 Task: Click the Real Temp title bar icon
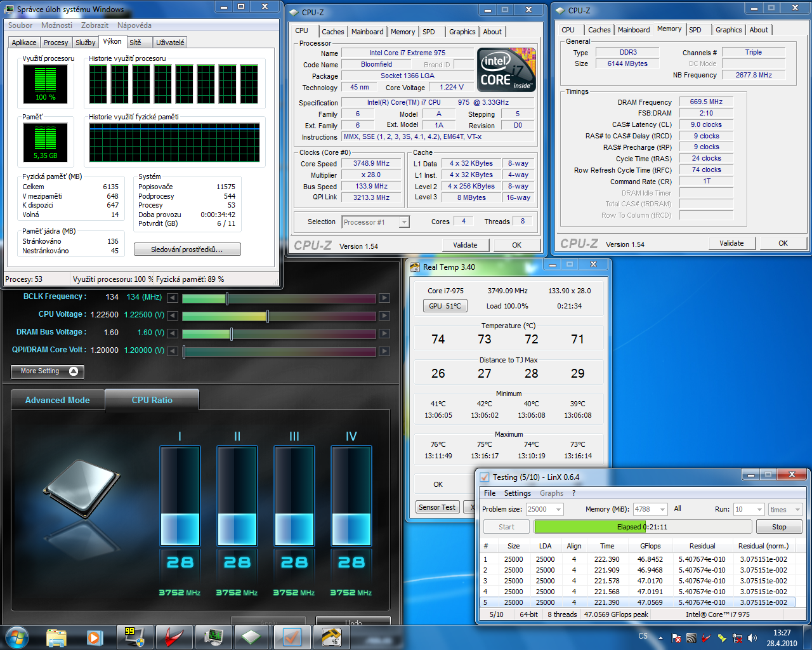(x=415, y=267)
